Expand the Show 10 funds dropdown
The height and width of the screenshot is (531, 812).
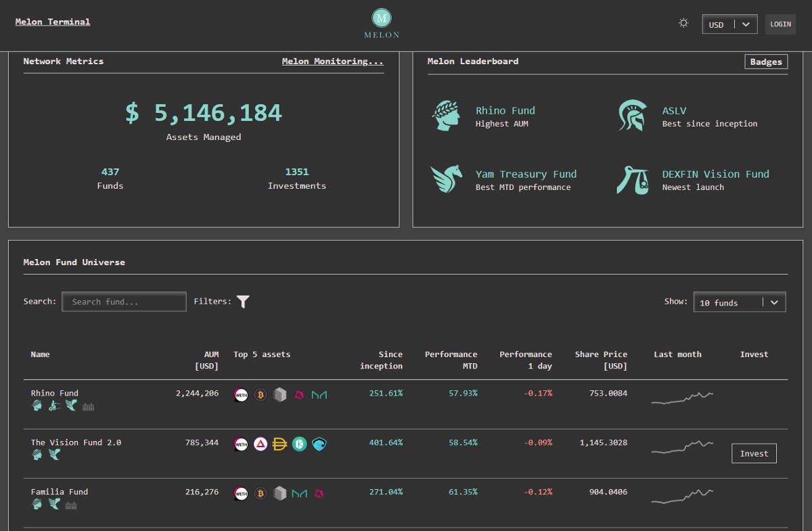point(740,302)
